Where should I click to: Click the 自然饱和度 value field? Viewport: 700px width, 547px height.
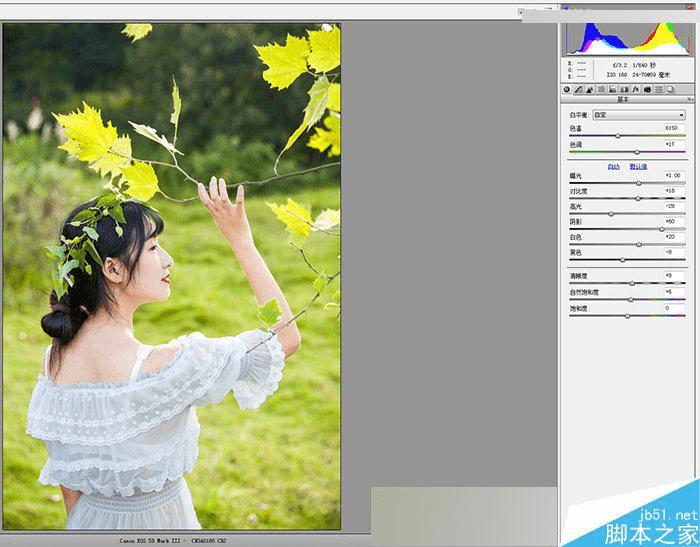click(x=674, y=292)
